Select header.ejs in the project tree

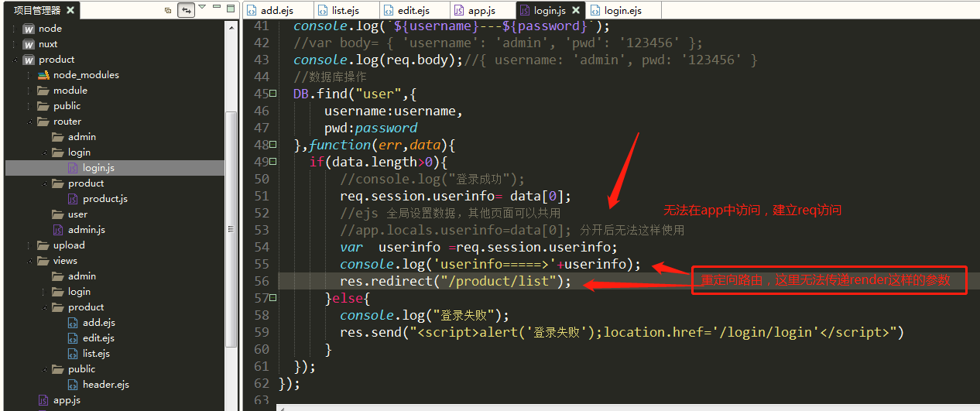tap(106, 385)
